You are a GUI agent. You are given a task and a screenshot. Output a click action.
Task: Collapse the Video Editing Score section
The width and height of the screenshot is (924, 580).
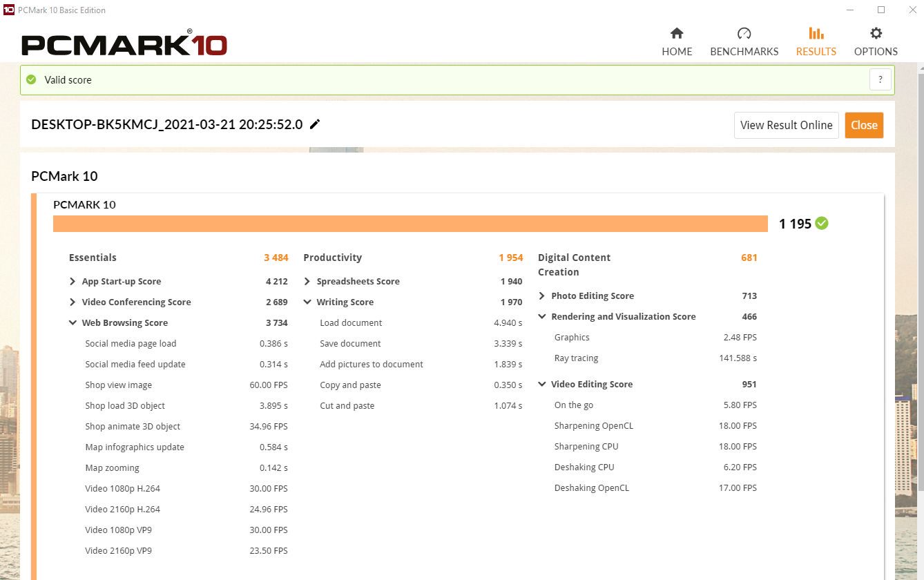542,385
